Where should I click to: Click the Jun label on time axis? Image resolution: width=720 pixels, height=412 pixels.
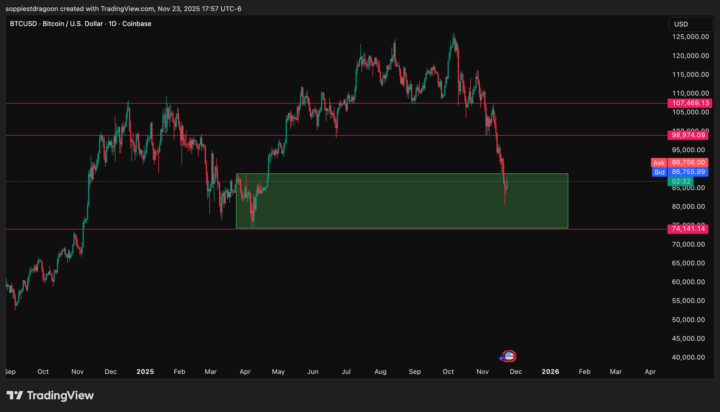[x=313, y=372]
